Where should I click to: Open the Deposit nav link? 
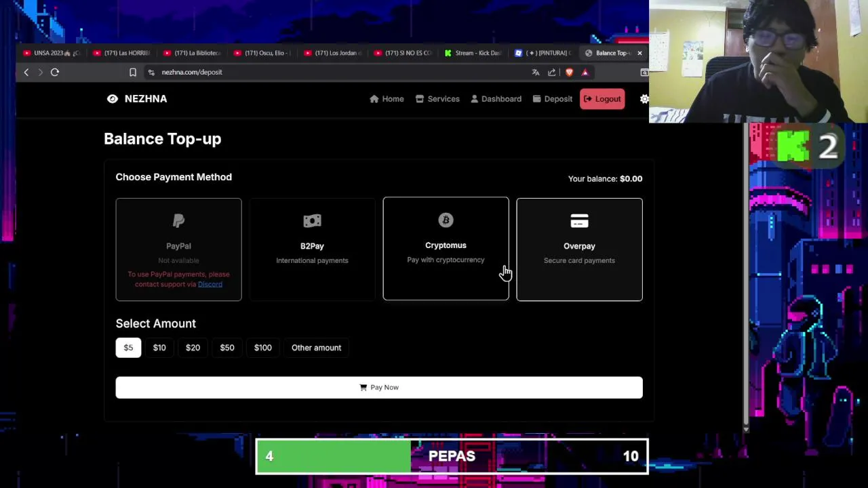coord(552,99)
